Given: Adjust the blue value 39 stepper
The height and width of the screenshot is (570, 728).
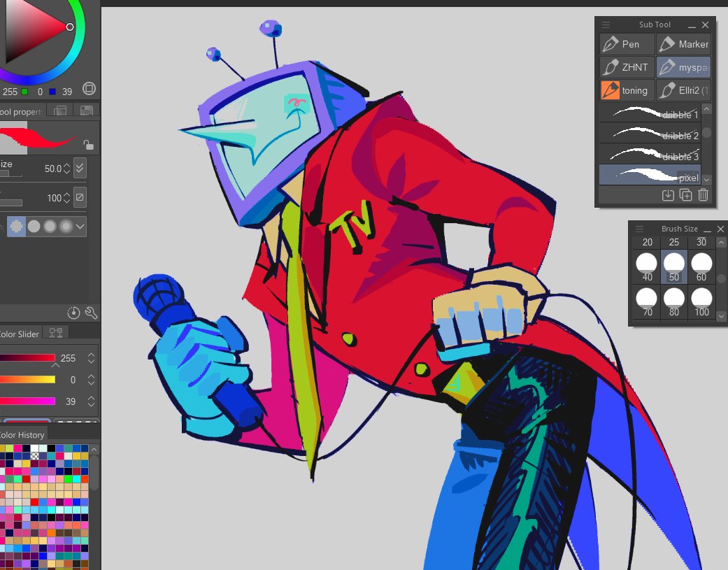Looking at the screenshot, I should pyautogui.click(x=91, y=401).
